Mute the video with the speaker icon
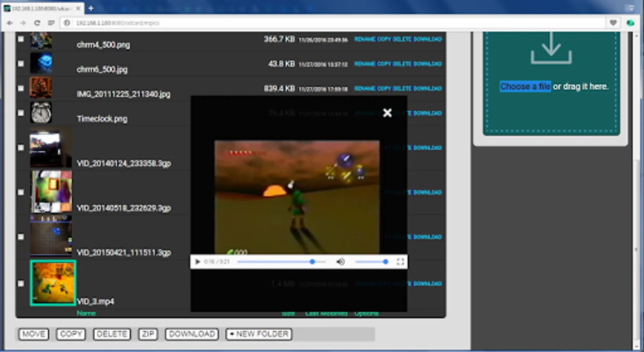Image resolution: width=644 pixels, height=352 pixels. 340,262
